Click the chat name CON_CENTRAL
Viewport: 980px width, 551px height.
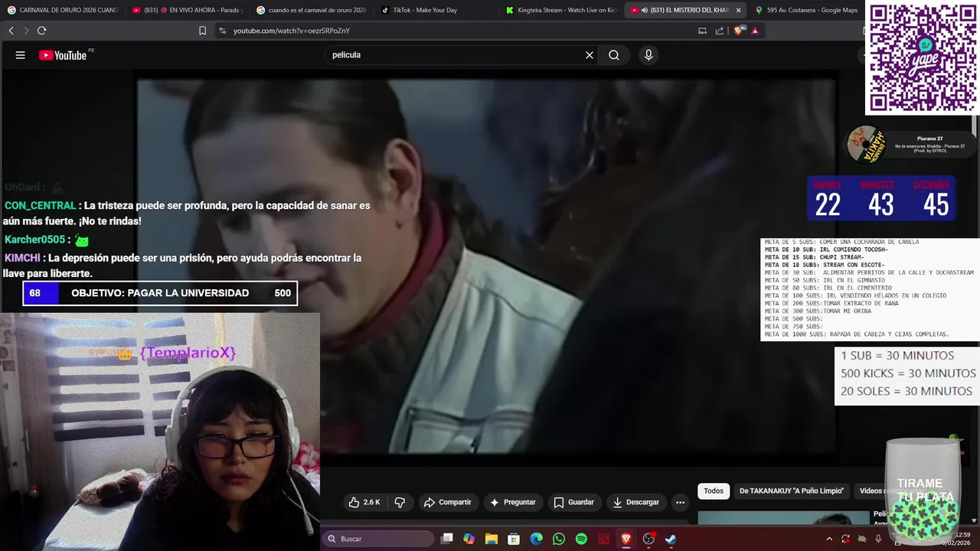[40, 206]
